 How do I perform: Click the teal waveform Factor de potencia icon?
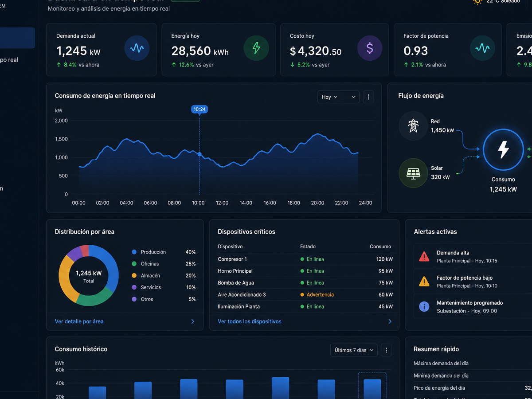[482, 48]
